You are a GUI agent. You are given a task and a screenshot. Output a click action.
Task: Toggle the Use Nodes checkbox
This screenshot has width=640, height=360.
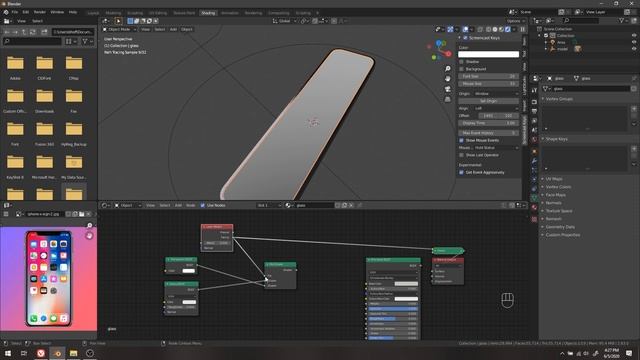click(x=203, y=205)
